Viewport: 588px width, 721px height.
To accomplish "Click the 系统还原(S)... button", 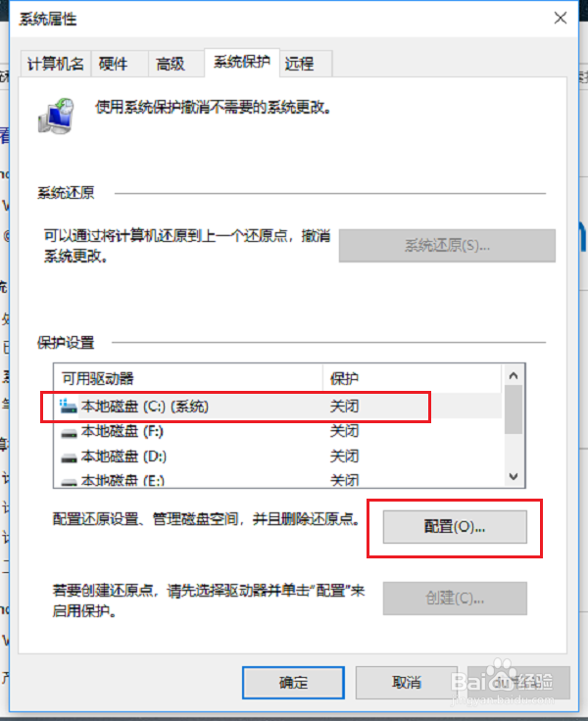I will 447,246.
